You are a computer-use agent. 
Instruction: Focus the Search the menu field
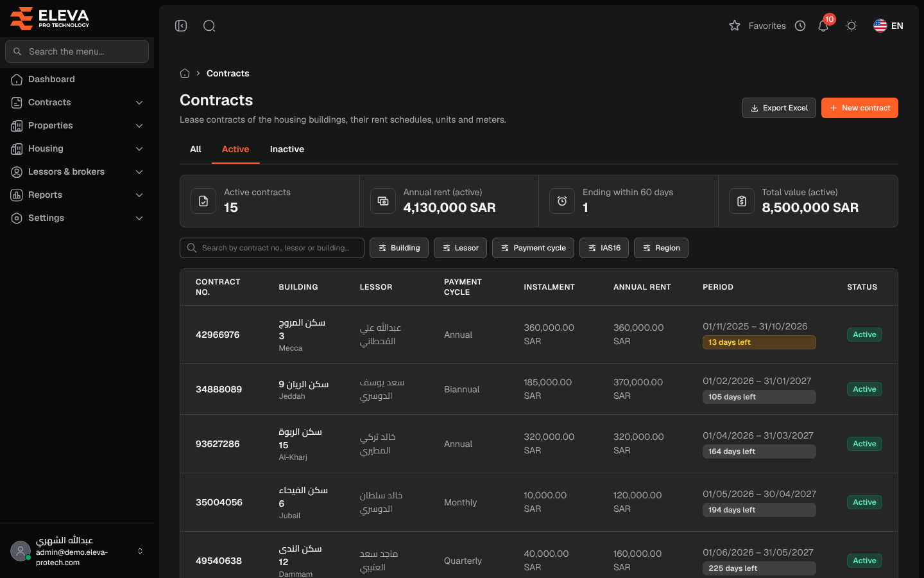[x=77, y=51]
